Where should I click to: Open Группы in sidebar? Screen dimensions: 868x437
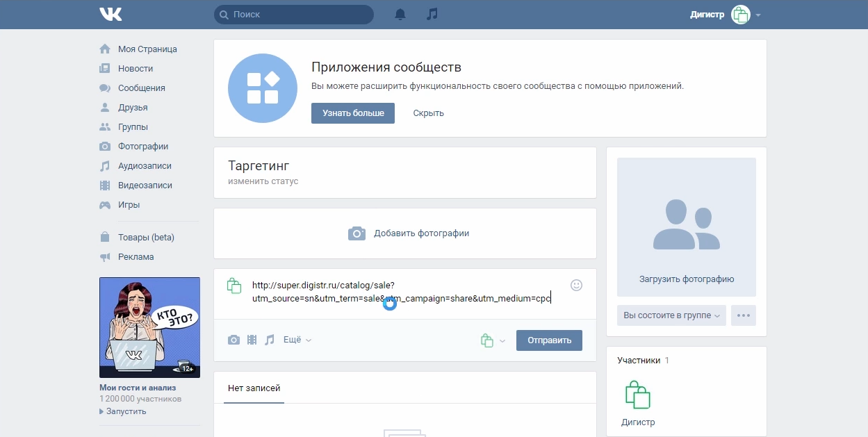[133, 127]
